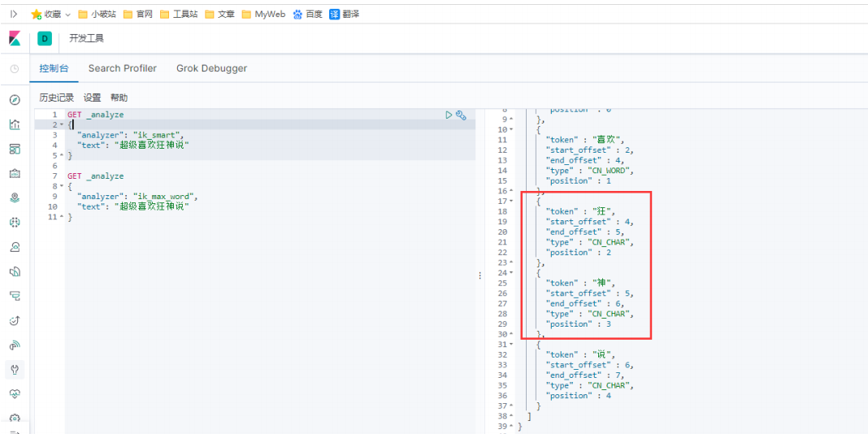This screenshot has height=434, width=868.
Task: Fold the response block at line 24
Action: pos(510,272)
